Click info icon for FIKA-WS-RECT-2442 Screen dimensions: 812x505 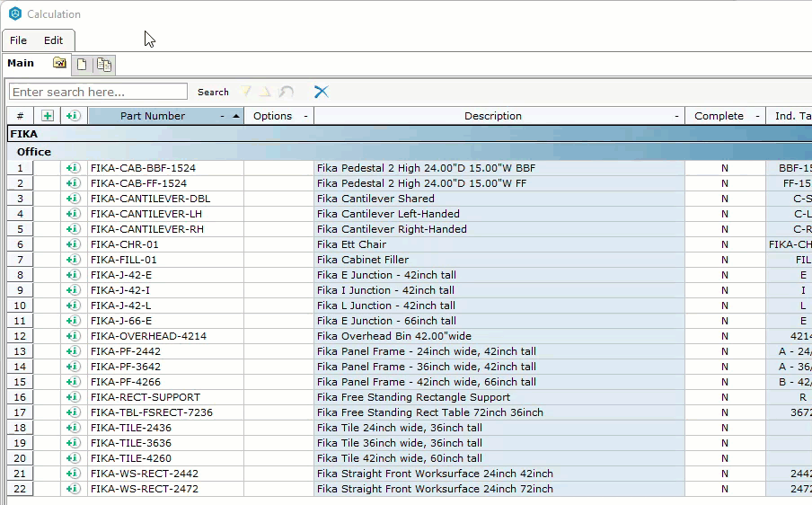click(x=74, y=474)
